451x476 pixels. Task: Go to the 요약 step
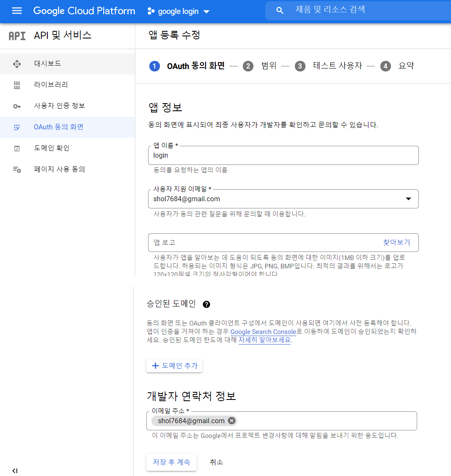pos(406,66)
